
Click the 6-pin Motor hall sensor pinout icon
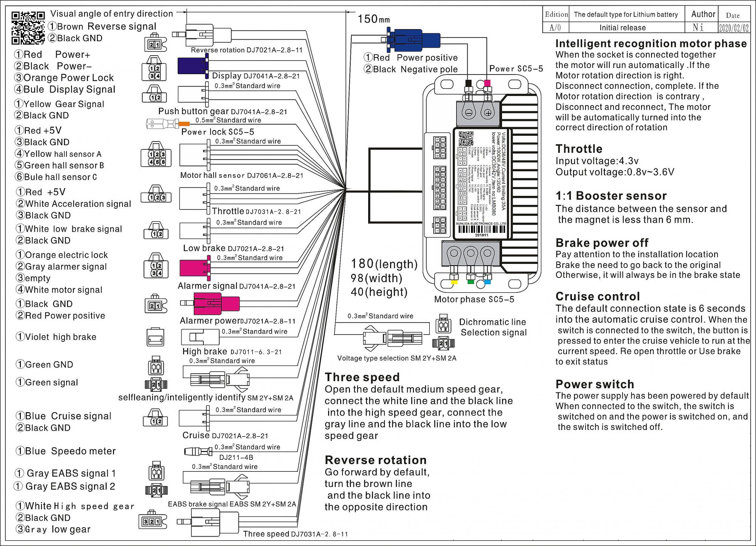point(156,154)
